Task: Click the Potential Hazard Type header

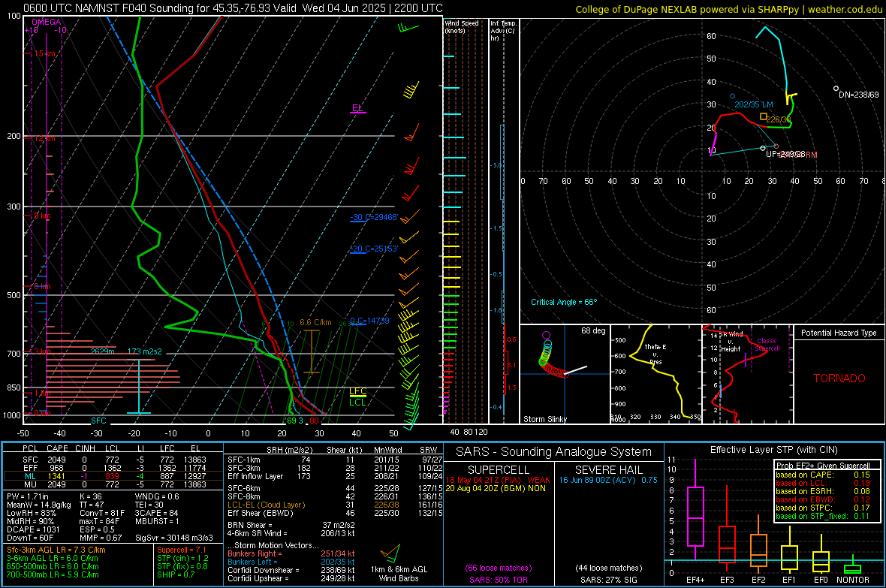Action: pyautogui.click(x=839, y=333)
